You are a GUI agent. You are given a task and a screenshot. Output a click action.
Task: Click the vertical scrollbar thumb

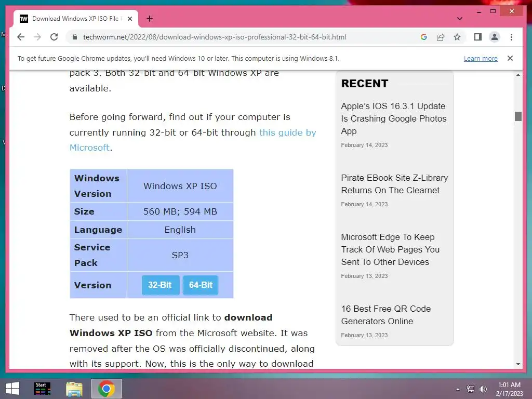pyautogui.click(x=518, y=116)
